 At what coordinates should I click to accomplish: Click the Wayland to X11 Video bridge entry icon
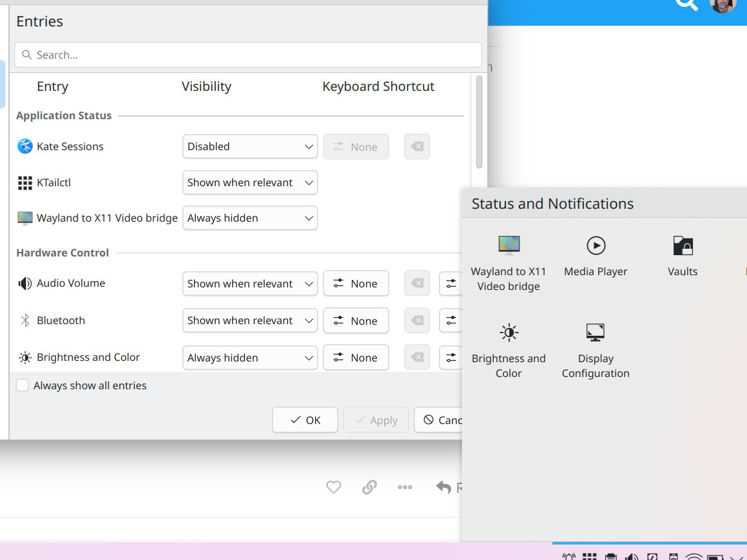[24, 218]
